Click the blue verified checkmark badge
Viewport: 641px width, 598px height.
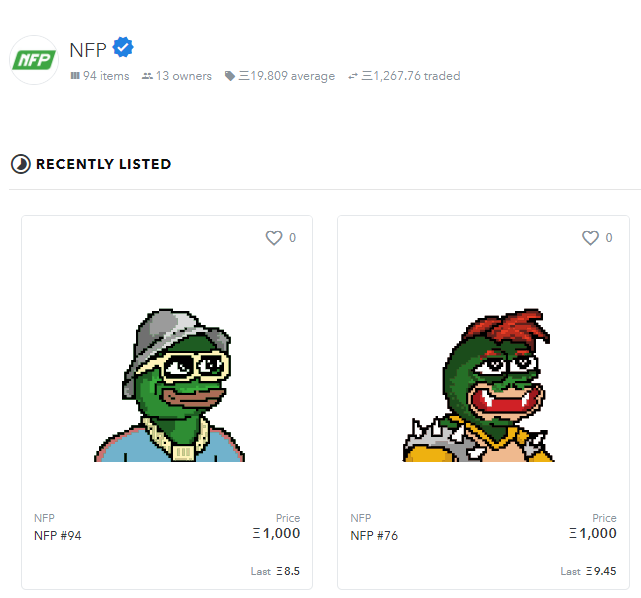[123, 47]
